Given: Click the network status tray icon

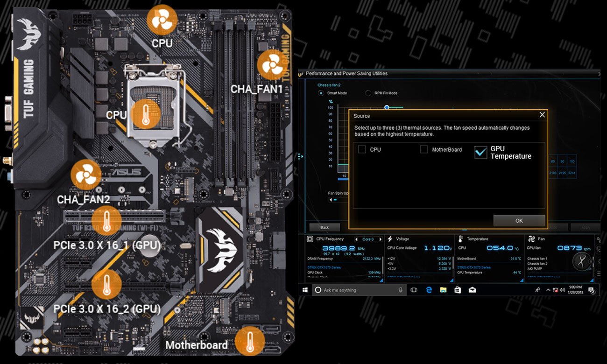Looking at the screenshot, I should [x=557, y=290].
